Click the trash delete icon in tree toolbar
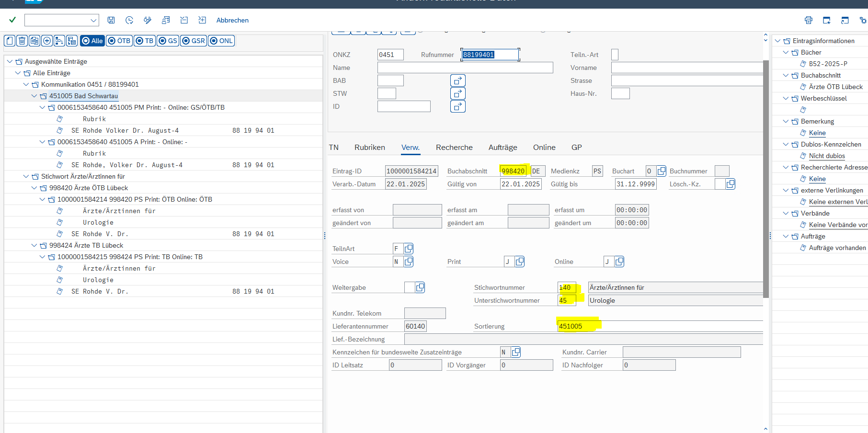868x433 pixels. [22, 41]
